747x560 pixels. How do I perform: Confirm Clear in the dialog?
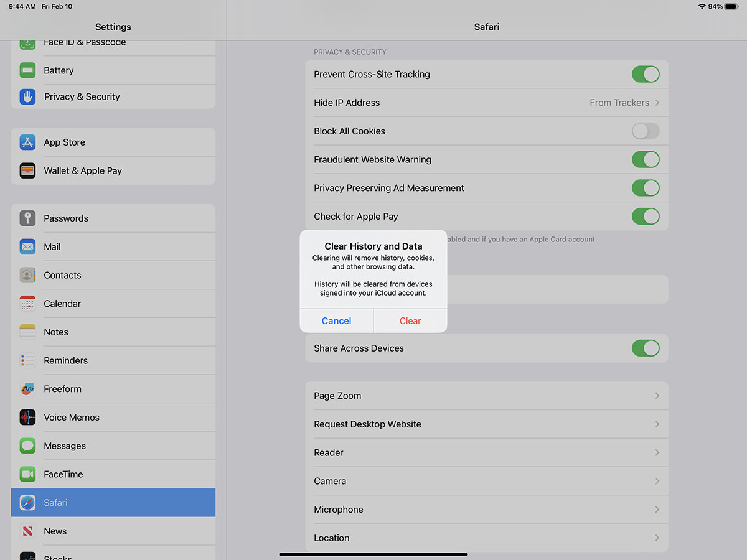click(410, 320)
